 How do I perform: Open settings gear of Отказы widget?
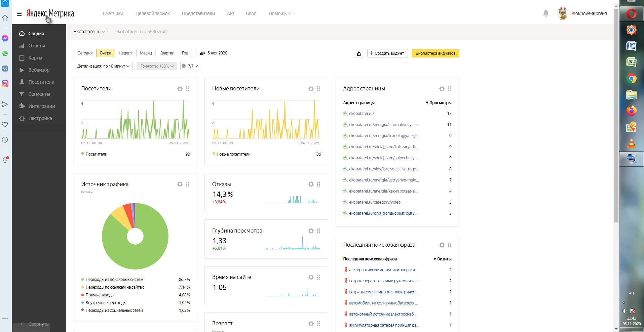[311, 184]
